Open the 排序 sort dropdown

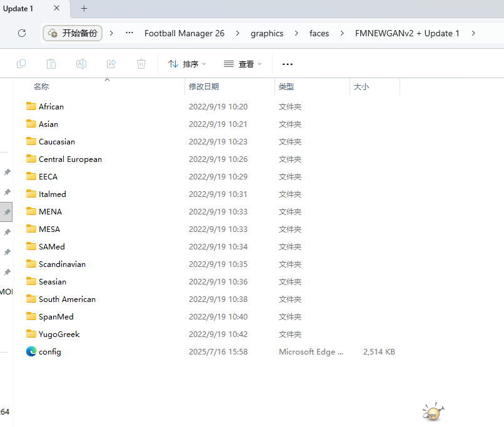click(187, 64)
